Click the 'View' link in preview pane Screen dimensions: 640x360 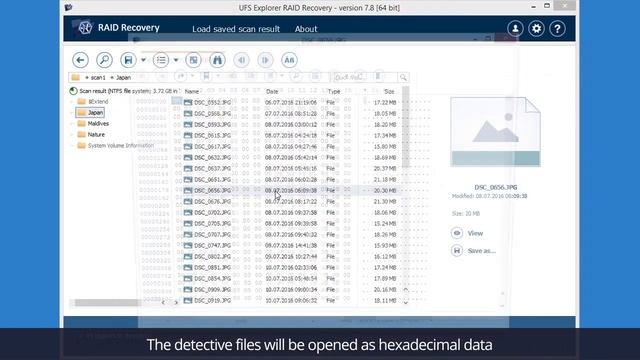pos(475,233)
